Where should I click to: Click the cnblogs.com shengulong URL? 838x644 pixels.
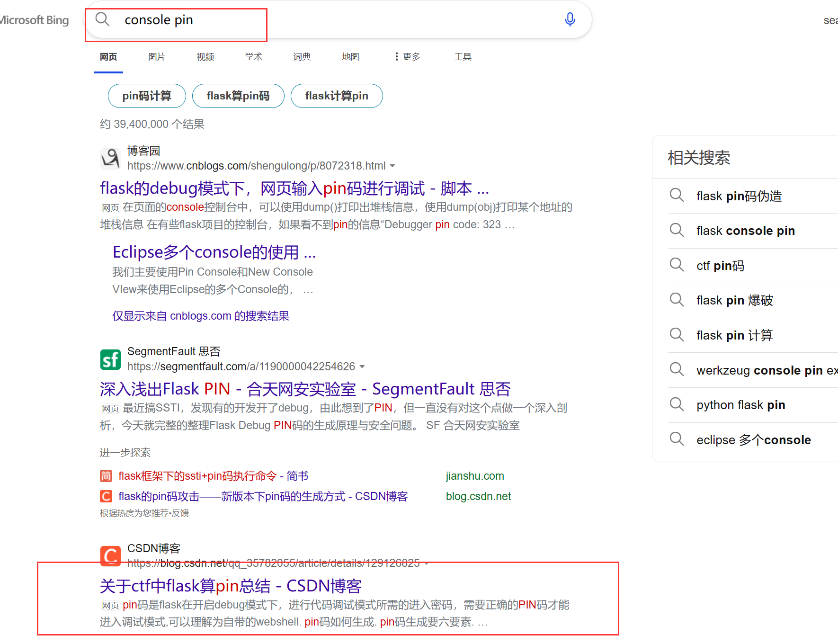(257, 166)
